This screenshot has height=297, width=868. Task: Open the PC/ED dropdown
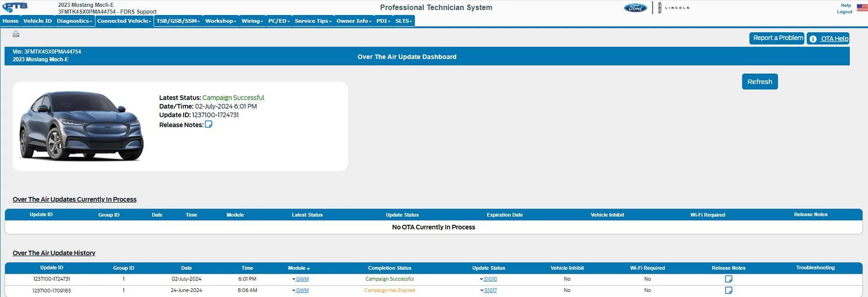click(279, 21)
